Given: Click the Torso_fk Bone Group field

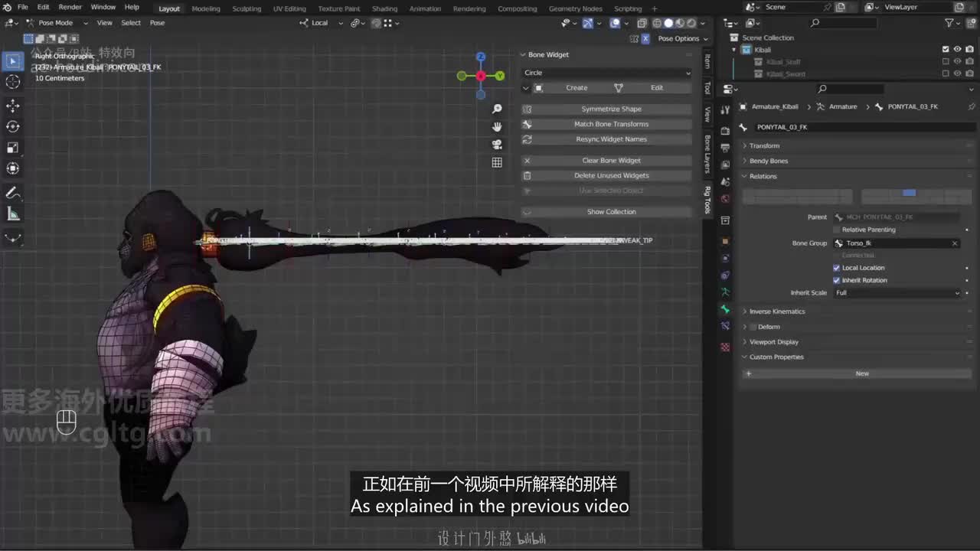Looking at the screenshot, I should (x=897, y=243).
